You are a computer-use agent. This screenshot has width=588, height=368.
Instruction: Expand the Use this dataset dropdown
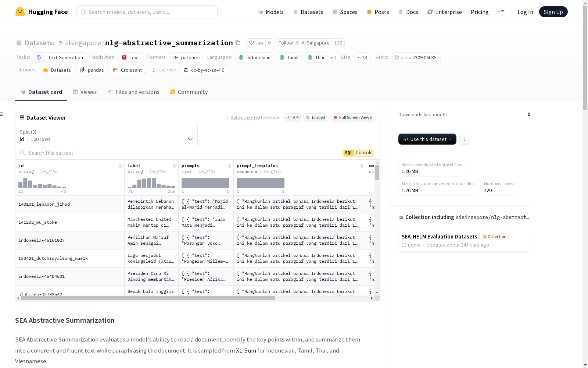[x=427, y=139]
